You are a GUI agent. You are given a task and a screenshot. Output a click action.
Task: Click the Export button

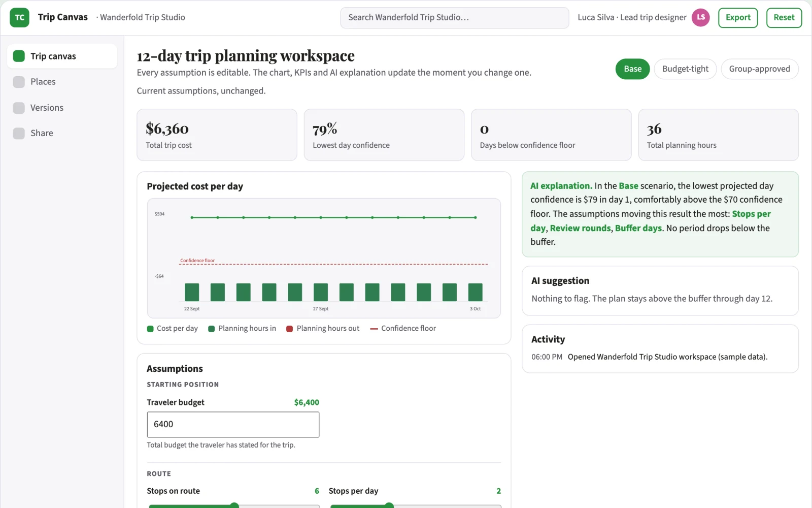(738, 18)
